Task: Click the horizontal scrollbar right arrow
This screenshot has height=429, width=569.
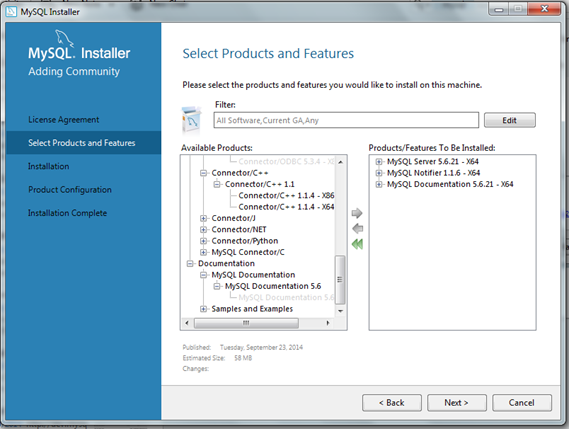Action: 328,323
